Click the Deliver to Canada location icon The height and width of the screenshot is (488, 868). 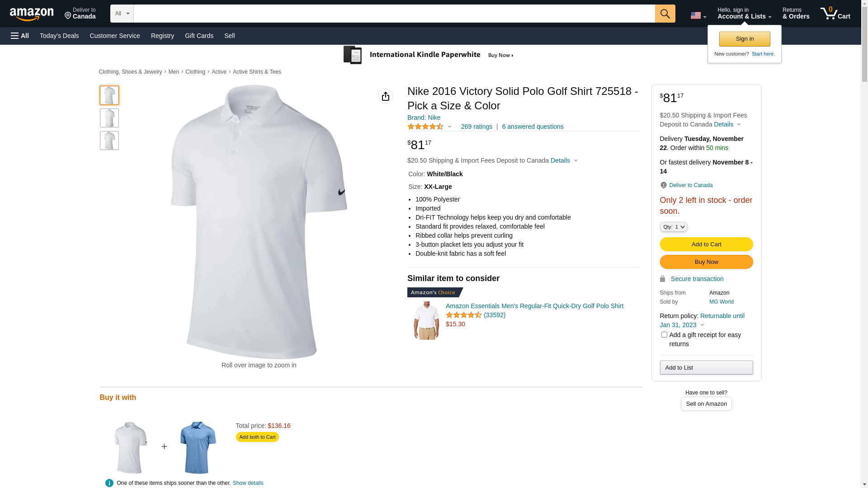(663, 185)
